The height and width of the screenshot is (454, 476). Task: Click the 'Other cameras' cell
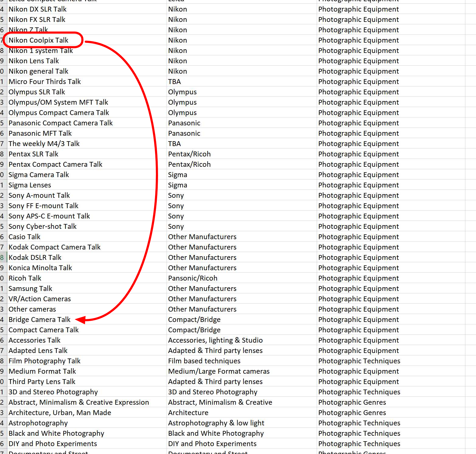pos(87,309)
